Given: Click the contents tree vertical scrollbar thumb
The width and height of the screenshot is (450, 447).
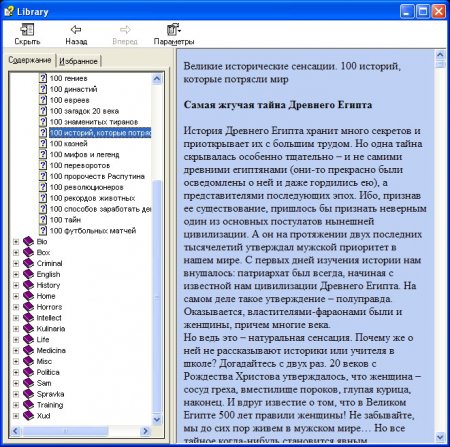Looking at the screenshot, I should point(157,297).
